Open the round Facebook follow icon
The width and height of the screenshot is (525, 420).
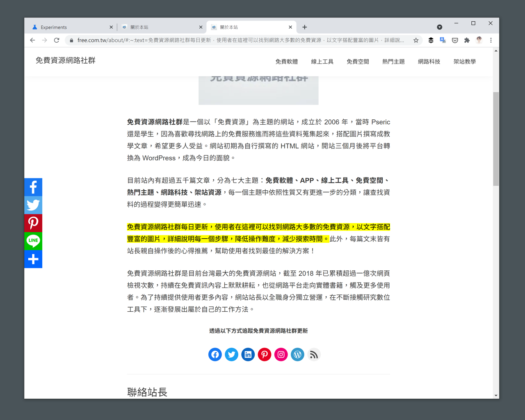(215, 354)
